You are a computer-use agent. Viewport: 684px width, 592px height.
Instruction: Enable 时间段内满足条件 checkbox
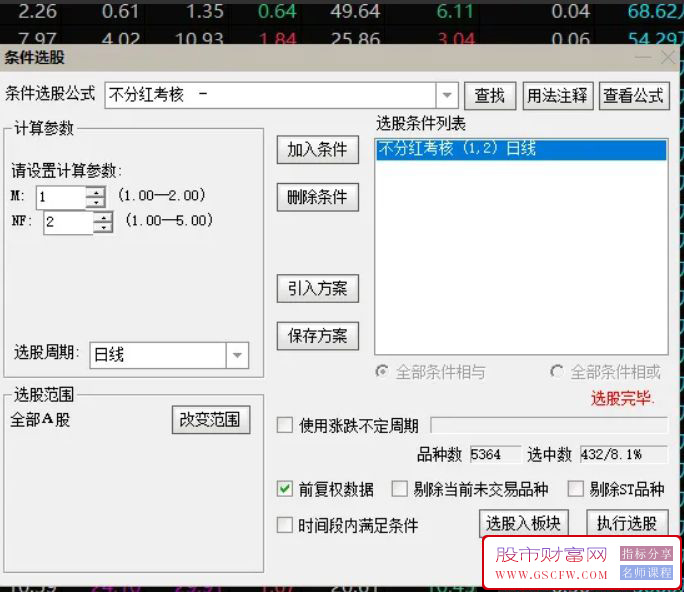pos(285,525)
